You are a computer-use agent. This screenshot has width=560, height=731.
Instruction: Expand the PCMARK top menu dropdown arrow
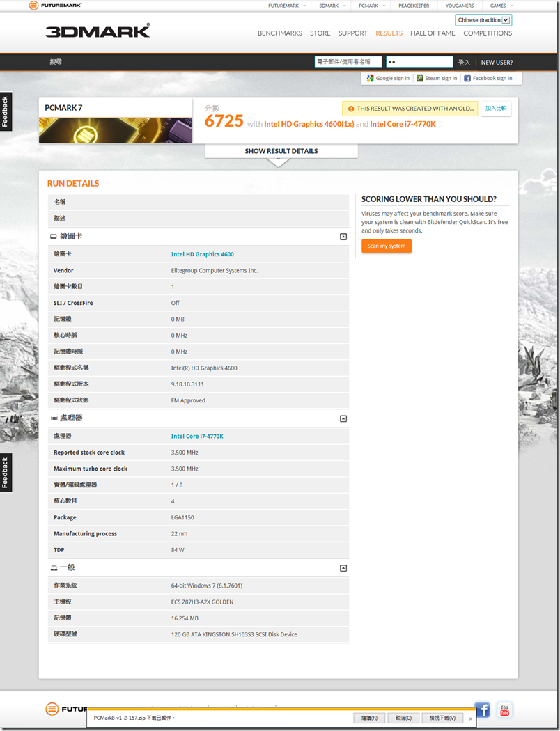(x=384, y=6)
